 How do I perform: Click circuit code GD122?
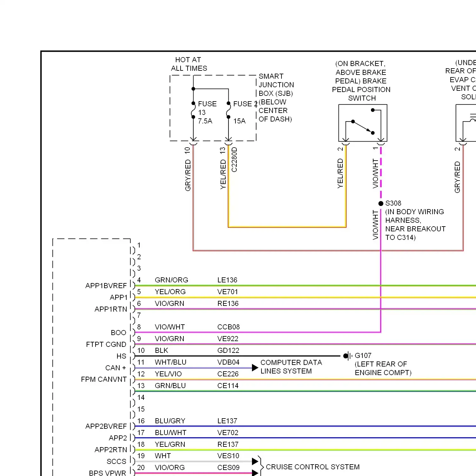(x=228, y=350)
